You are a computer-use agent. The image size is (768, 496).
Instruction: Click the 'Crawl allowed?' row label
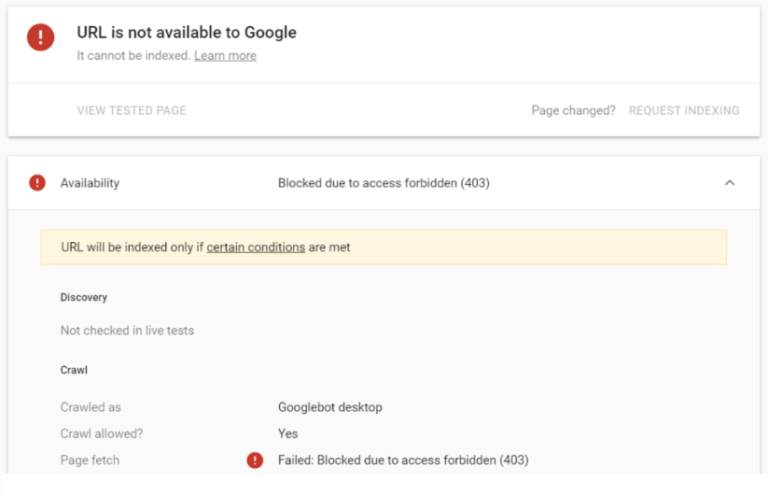point(100,433)
